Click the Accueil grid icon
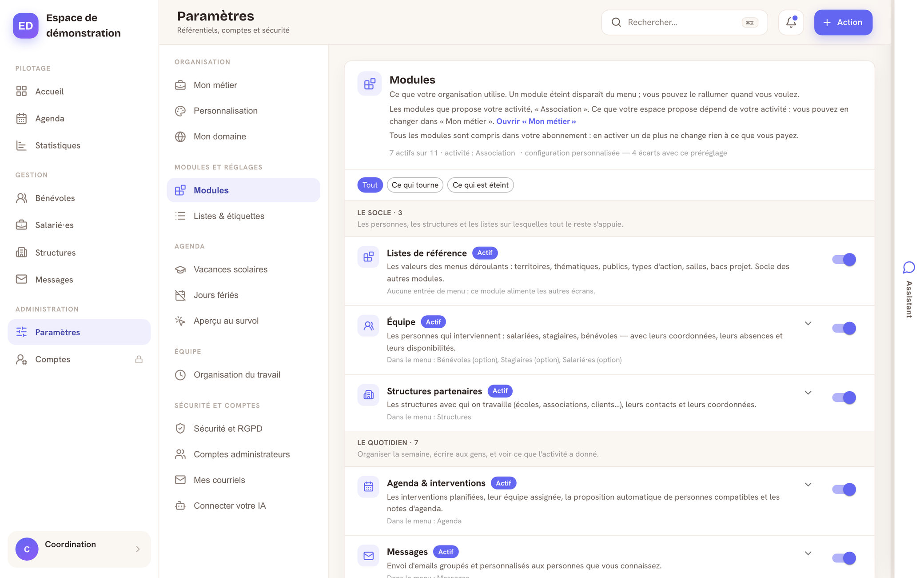 tap(21, 91)
